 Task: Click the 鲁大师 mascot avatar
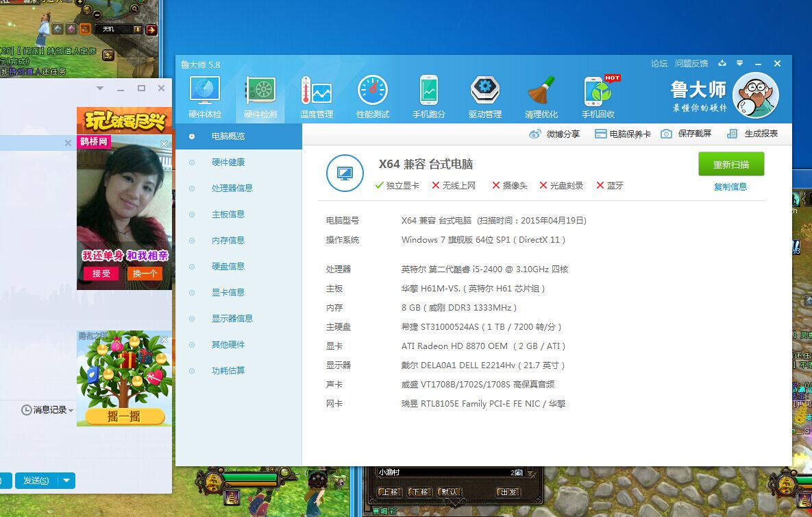[x=756, y=95]
